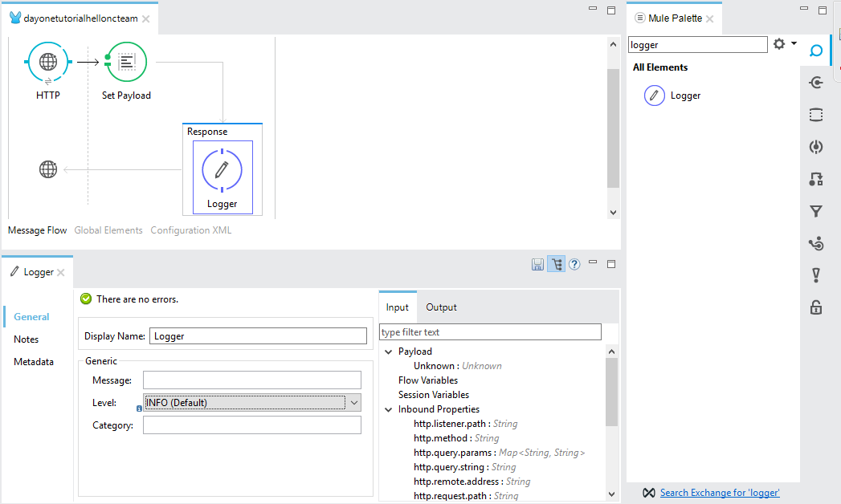Select the Set Payload component
841x504 pixels.
tap(125, 61)
